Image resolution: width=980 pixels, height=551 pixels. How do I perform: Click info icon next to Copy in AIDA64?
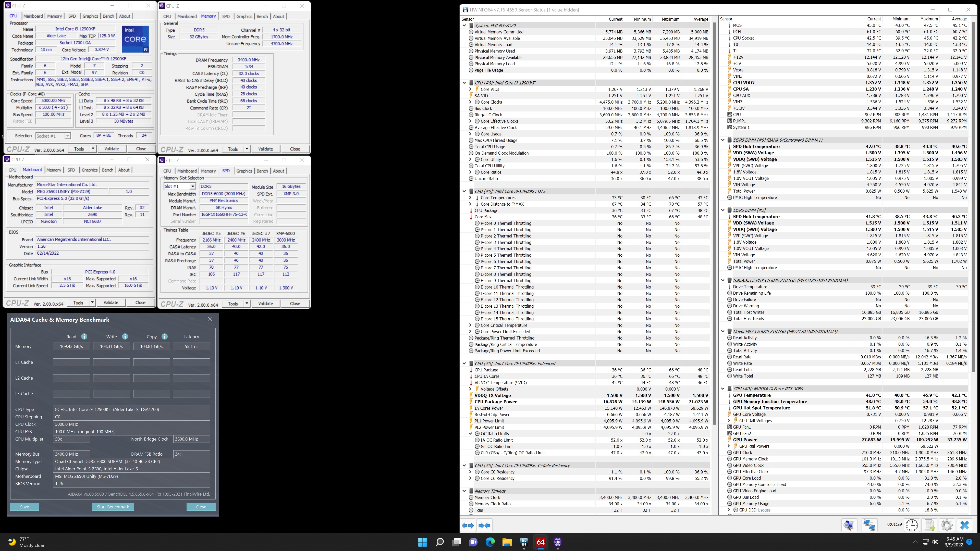coord(164,336)
